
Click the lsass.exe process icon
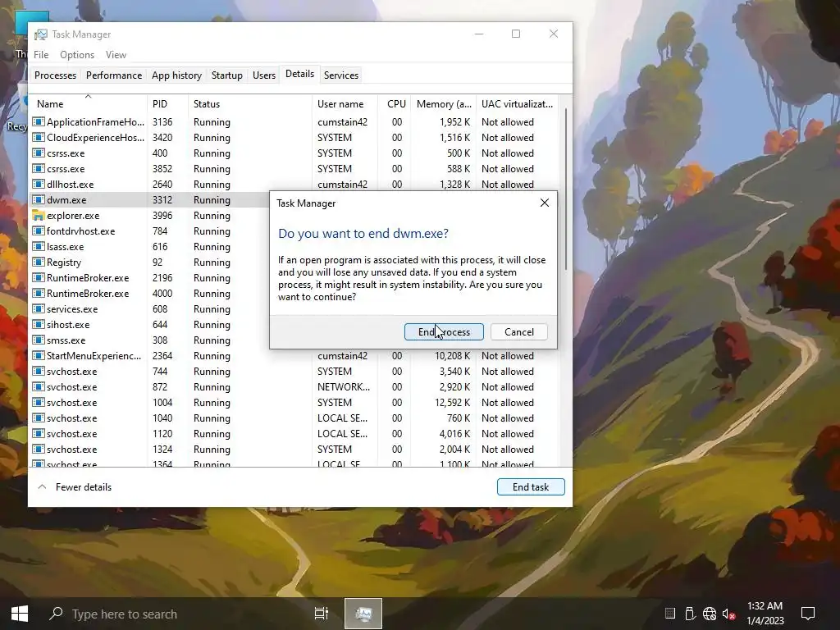(x=38, y=246)
